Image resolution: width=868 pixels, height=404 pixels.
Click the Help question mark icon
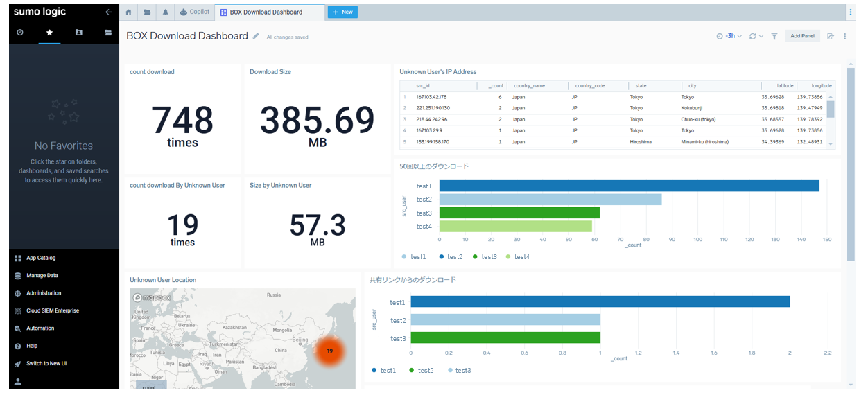click(x=18, y=346)
